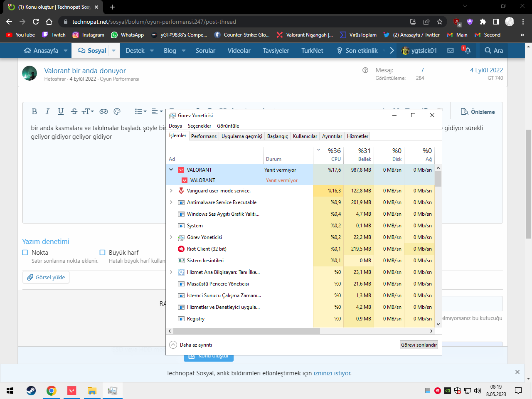Apply italic formatting in the editor
Screen dimensions: 532x399
[47, 111]
